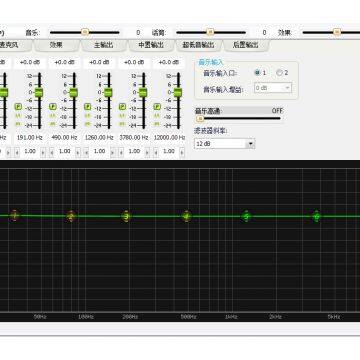The image size is (360, 360).
Task: Switch to the 效果 tab
Action: point(56,45)
